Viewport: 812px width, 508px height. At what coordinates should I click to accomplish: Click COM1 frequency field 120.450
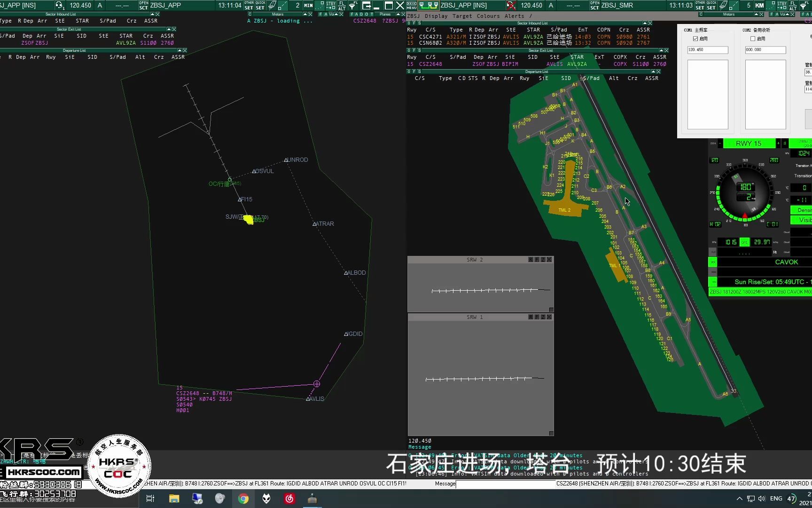(x=708, y=50)
